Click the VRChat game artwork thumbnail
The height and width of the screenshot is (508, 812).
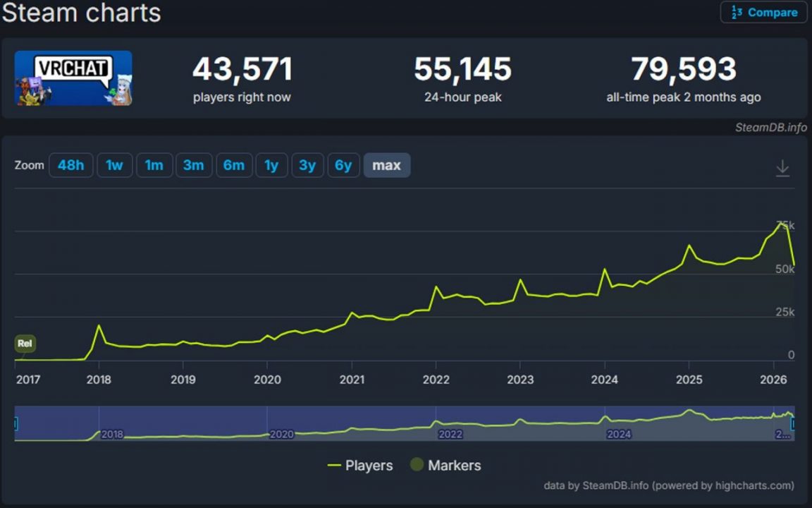coord(73,78)
